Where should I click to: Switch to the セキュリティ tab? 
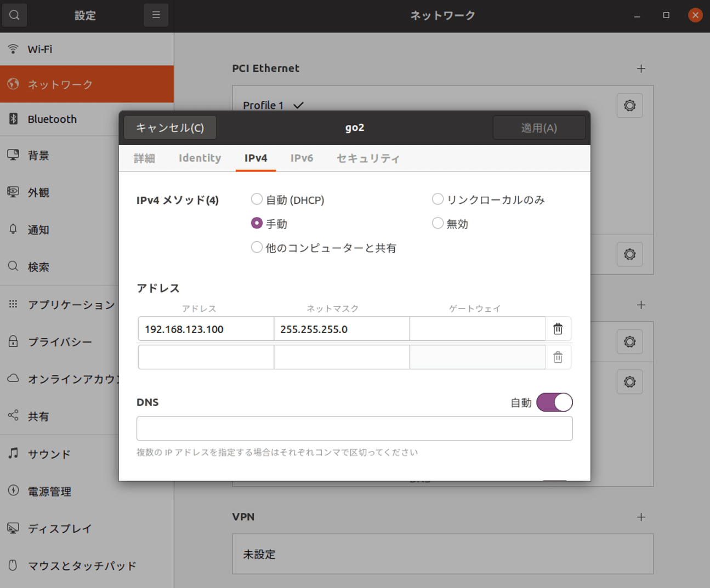(x=368, y=158)
